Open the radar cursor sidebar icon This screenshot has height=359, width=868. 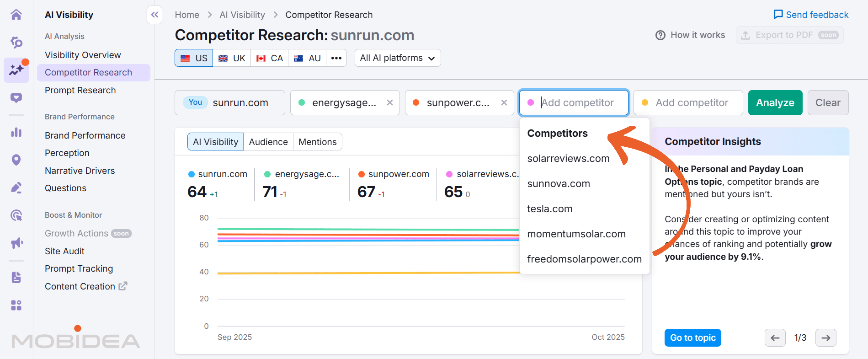pyautogui.click(x=16, y=215)
